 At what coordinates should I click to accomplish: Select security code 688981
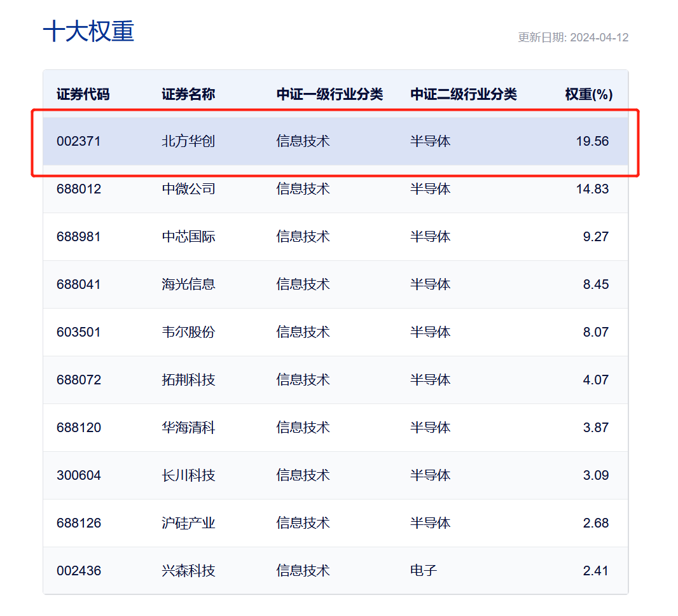79,237
